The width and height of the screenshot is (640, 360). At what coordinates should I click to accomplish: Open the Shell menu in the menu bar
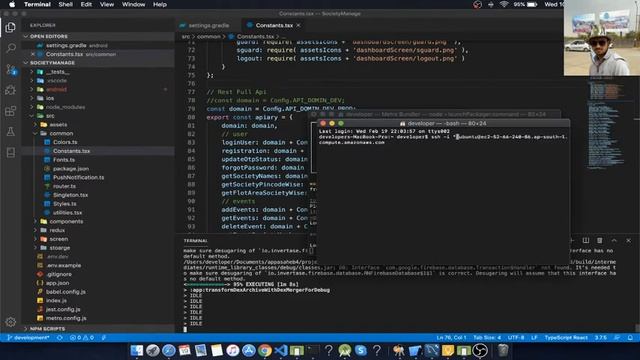[65, 4]
